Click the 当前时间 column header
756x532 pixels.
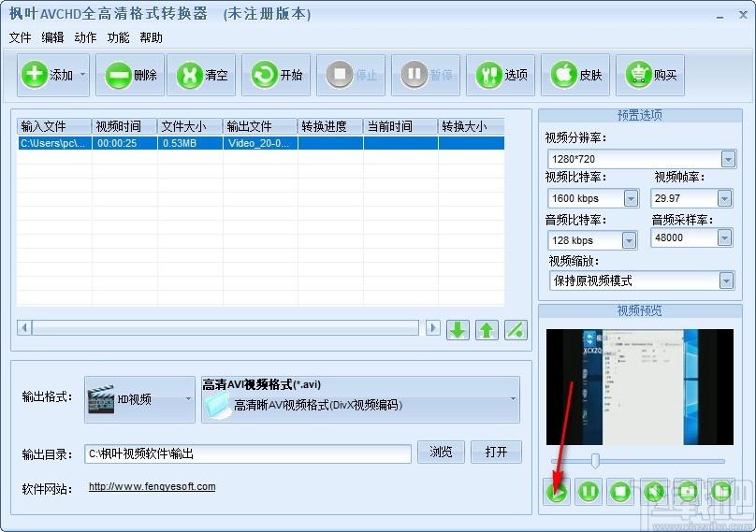pos(400,126)
